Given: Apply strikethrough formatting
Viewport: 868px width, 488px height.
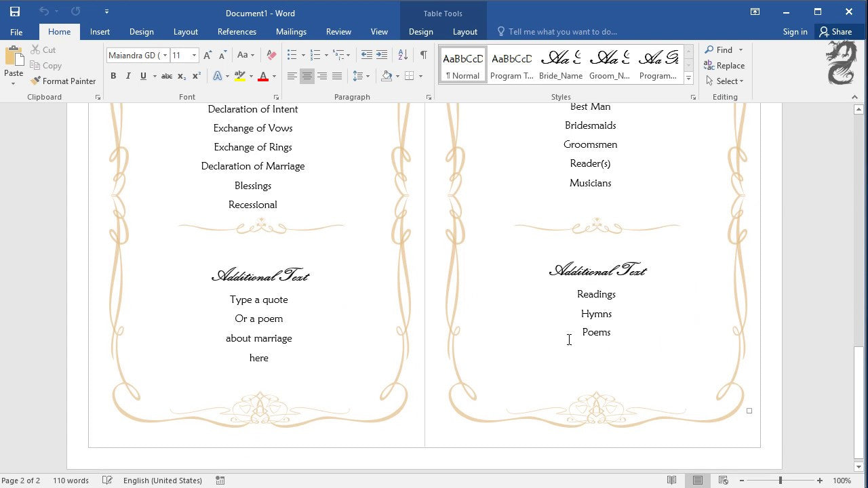Looking at the screenshot, I should click(x=166, y=76).
